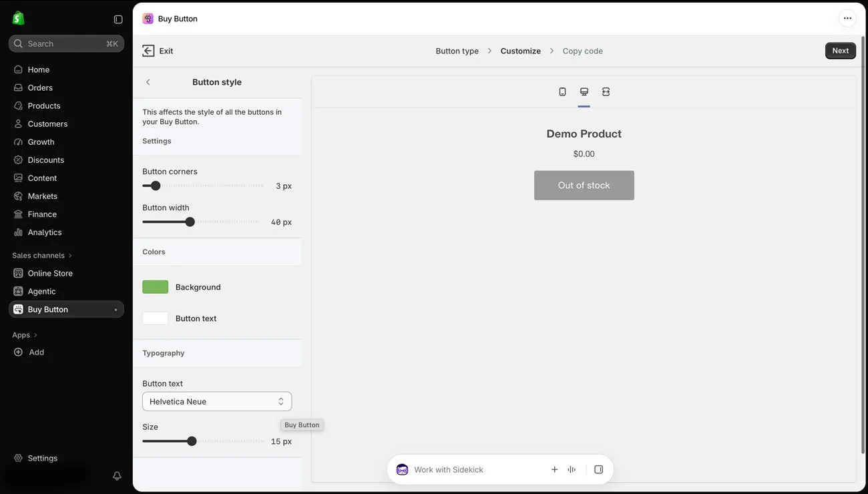This screenshot has height=494, width=868.
Task: Click the Button width slider handle
Action: (190, 222)
